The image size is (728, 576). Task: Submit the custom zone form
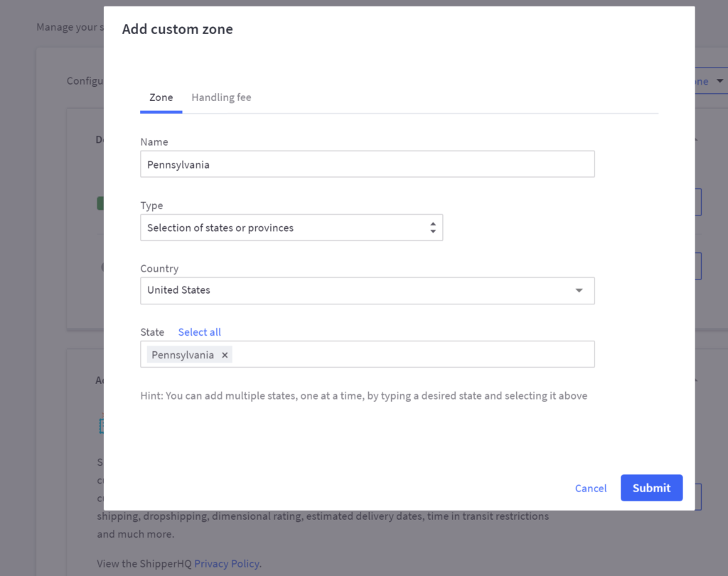coord(651,488)
